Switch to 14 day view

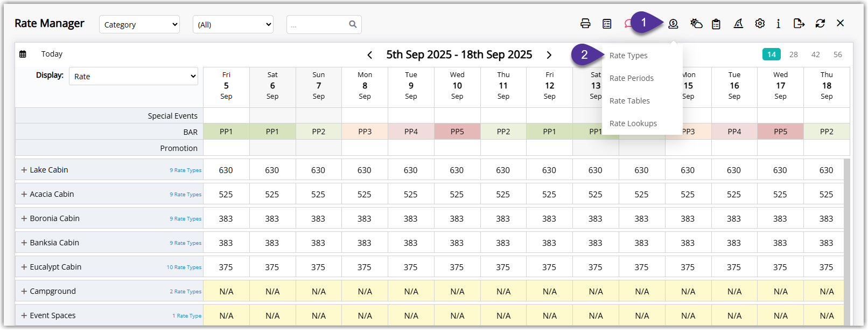coord(772,54)
